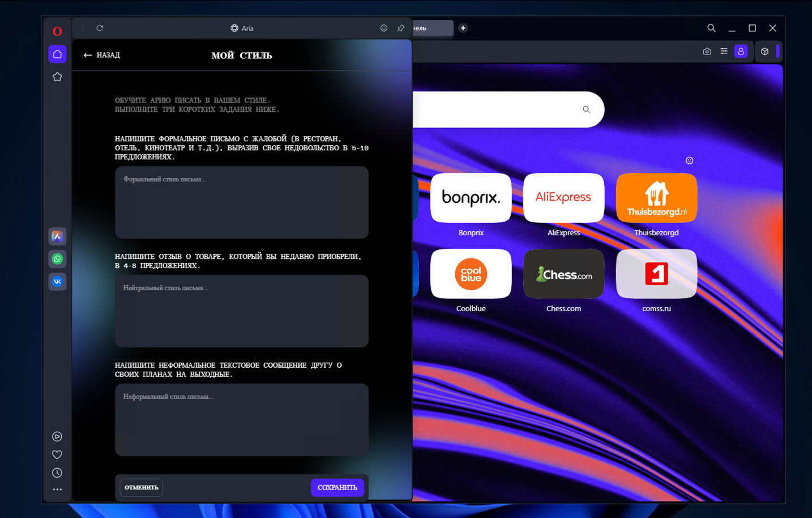Open Aria panel vertical dots menu
The height and width of the screenshot is (518, 812).
(83, 28)
